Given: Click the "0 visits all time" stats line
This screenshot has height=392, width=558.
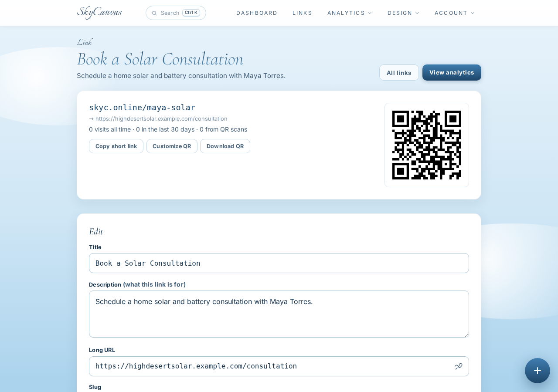Looking at the screenshot, I should (x=168, y=129).
